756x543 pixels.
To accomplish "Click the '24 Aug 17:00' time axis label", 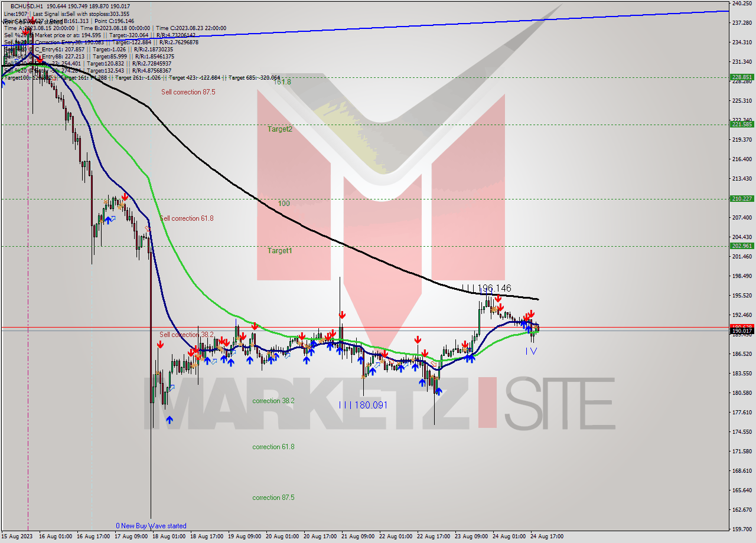I will pyautogui.click(x=546, y=537).
